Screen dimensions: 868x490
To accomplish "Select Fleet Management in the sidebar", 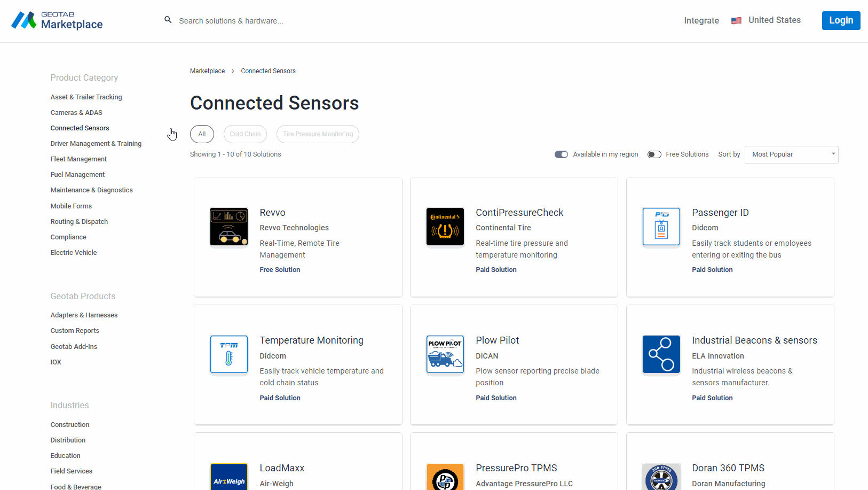I will coord(78,159).
